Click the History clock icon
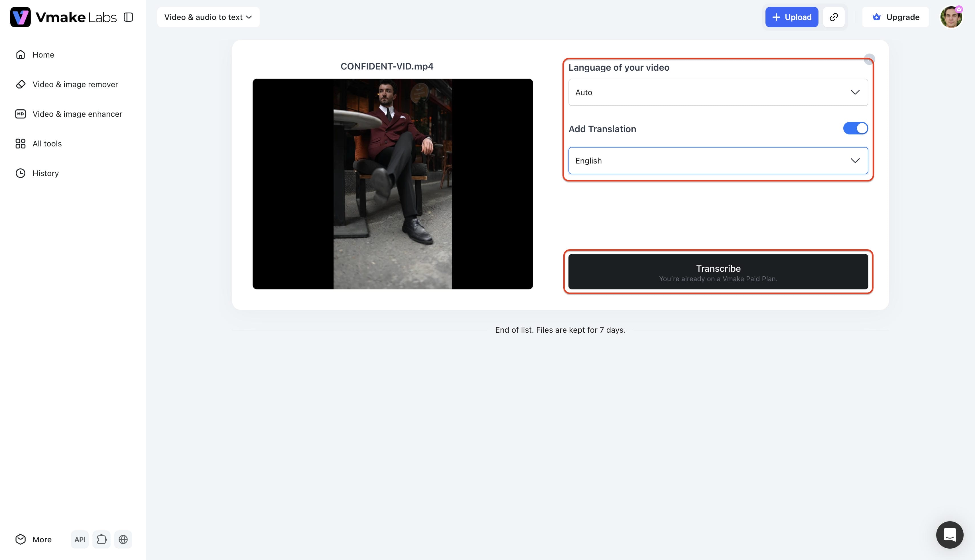This screenshot has width=975, height=560. (x=21, y=173)
